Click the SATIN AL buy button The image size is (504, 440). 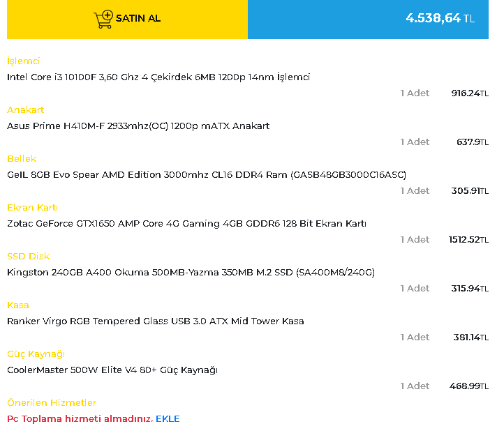(x=127, y=20)
